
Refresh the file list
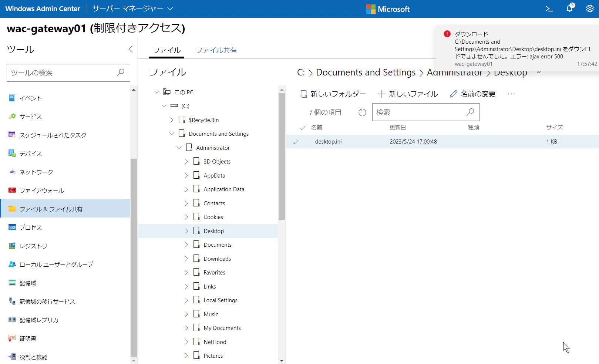[362, 112]
